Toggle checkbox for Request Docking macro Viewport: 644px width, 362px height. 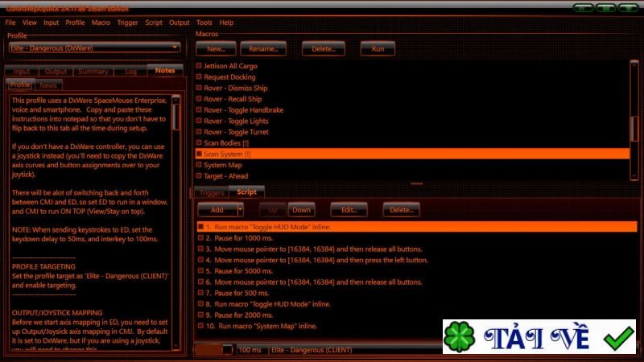pyautogui.click(x=199, y=76)
